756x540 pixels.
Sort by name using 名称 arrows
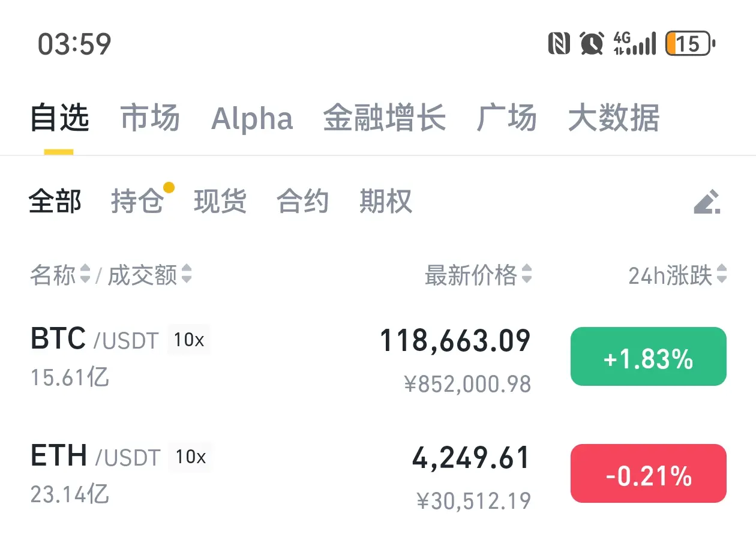tap(85, 275)
